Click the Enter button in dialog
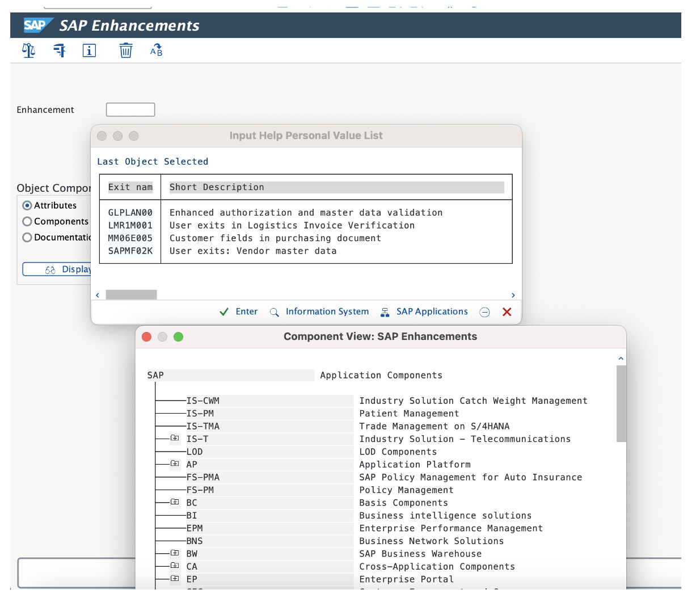The image size is (700, 598). pos(239,311)
